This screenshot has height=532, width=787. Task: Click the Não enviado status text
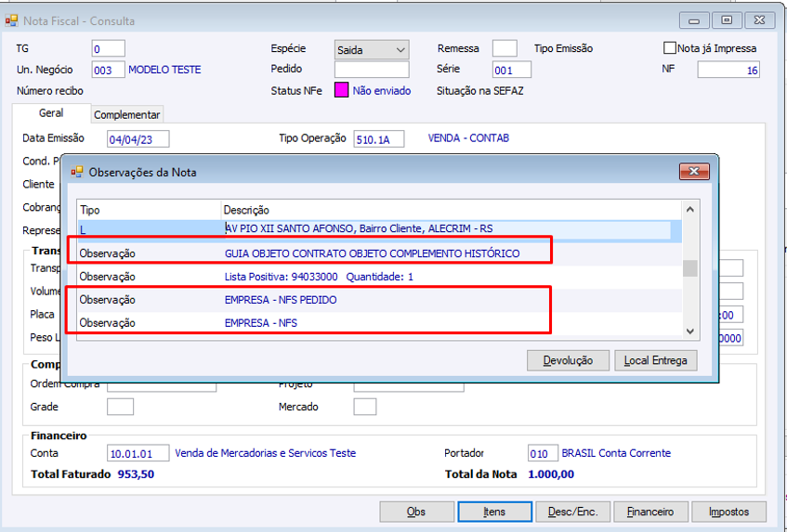click(x=382, y=91)
